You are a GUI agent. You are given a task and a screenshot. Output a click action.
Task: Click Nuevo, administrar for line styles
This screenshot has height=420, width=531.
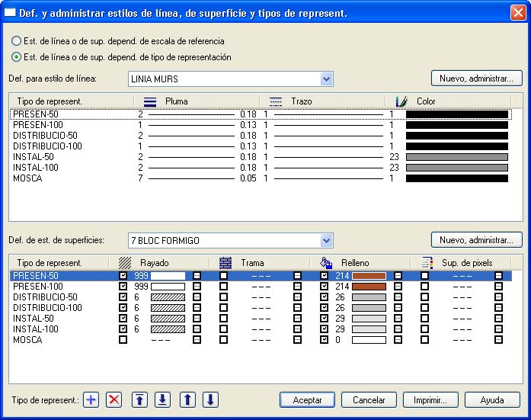[476, 79]
